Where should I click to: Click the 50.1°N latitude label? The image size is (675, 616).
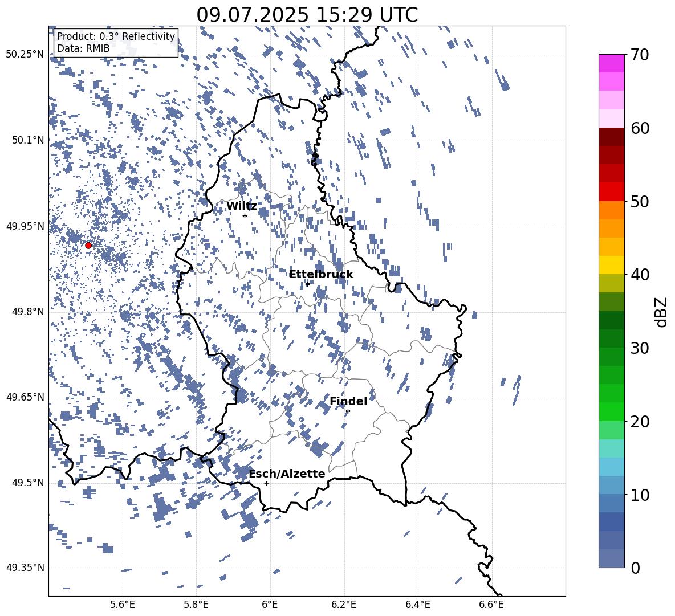tap(28, 140)
